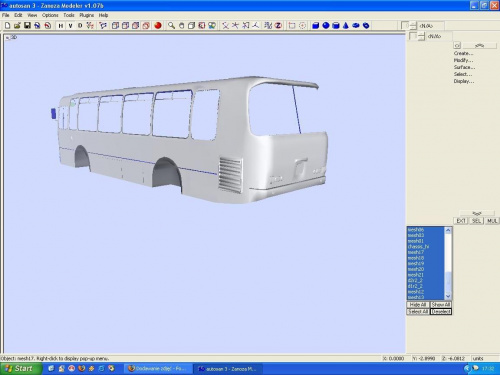
Task: Save the model with floppy disk icon
Action: pyautogui.click(x=27, y=25)
